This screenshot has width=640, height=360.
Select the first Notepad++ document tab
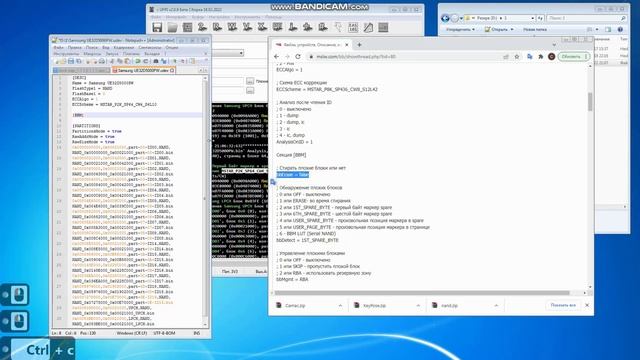81,71
